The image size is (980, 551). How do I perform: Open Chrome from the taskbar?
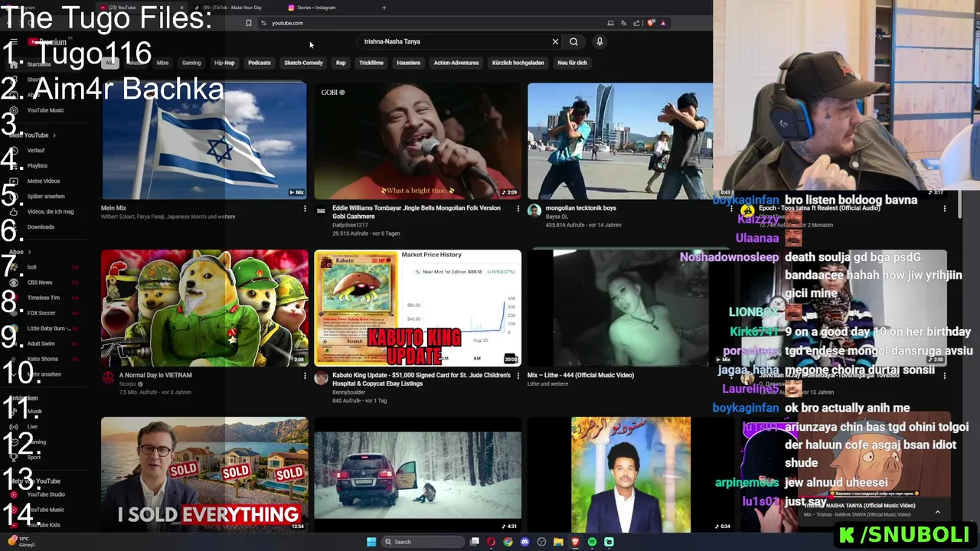[x=508, y=542]
